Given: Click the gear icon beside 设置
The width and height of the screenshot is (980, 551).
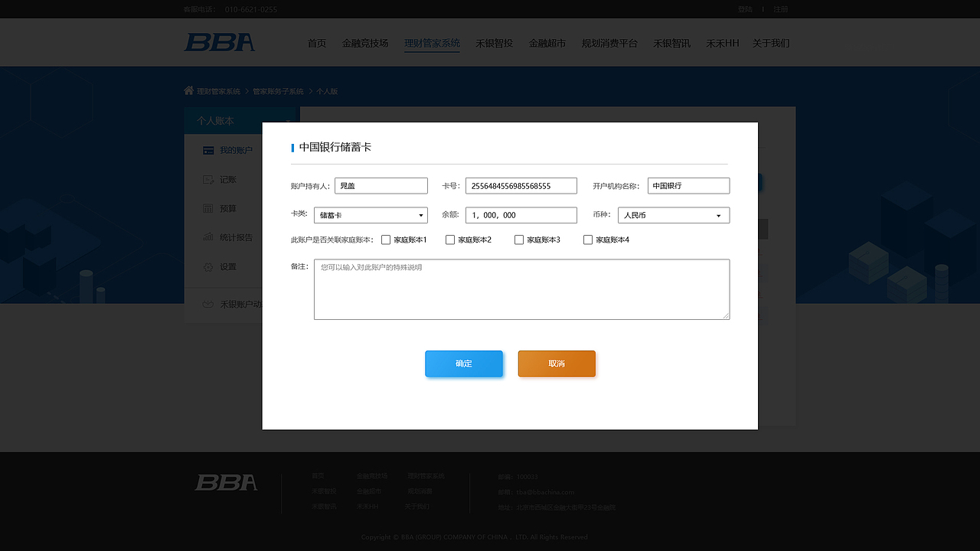Looking at the screenshot, I should click(208, 267).
